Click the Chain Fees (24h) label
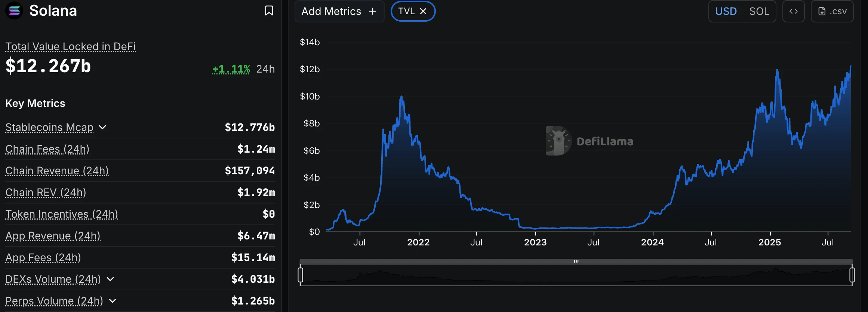 47,149
